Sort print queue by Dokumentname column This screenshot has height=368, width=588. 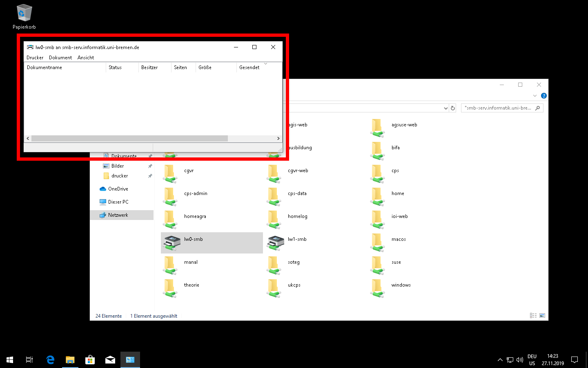pyautogui.click(x=65, y=67)
